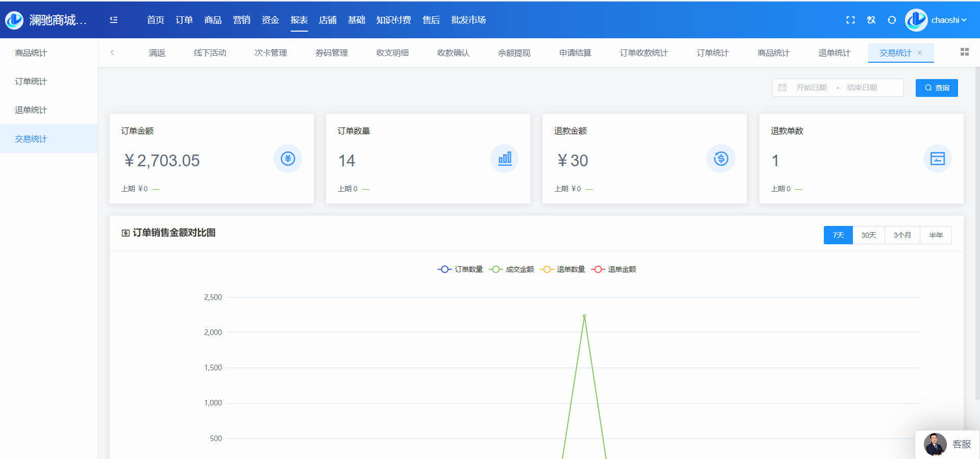Click the language translation icon
This screenshot has height=459, width=980.
pos(871,20)
